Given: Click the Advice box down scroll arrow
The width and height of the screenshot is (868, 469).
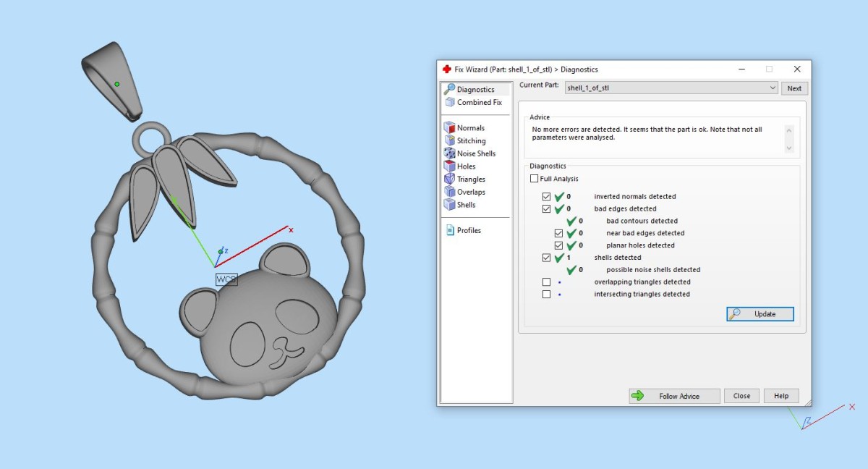Looking at the screenshot, I should pos(789,148).
